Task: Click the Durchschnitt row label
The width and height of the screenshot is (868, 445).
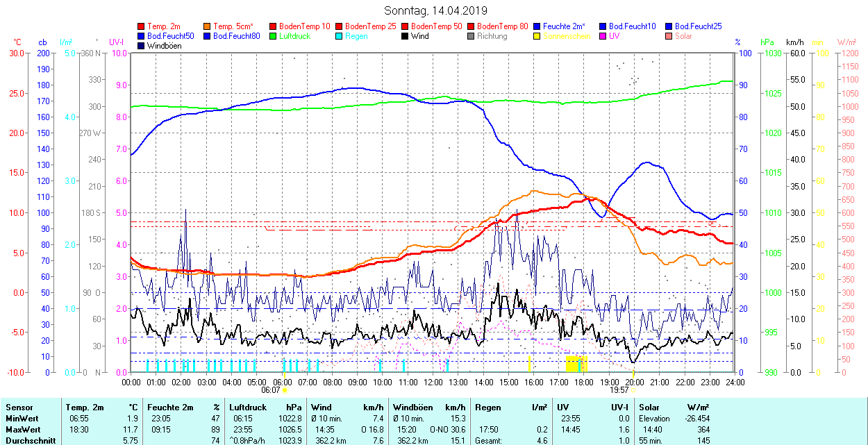Action: (x=29, y=441)
